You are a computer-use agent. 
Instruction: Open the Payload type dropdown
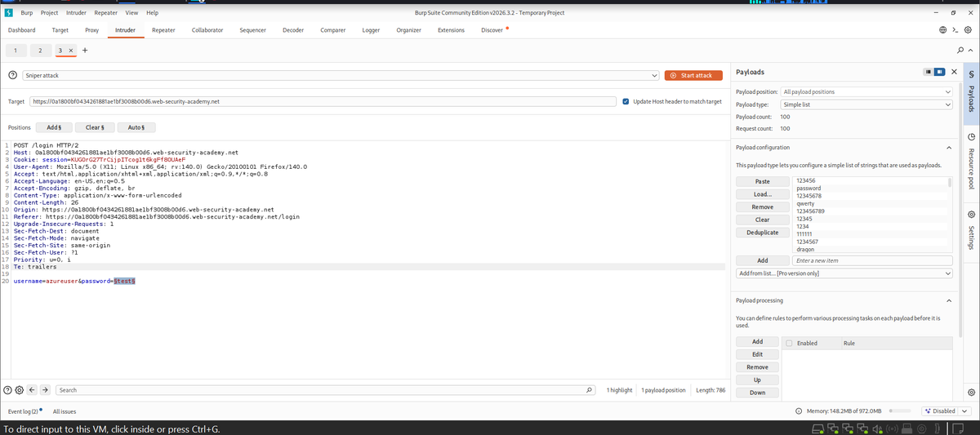coord(867,104)
